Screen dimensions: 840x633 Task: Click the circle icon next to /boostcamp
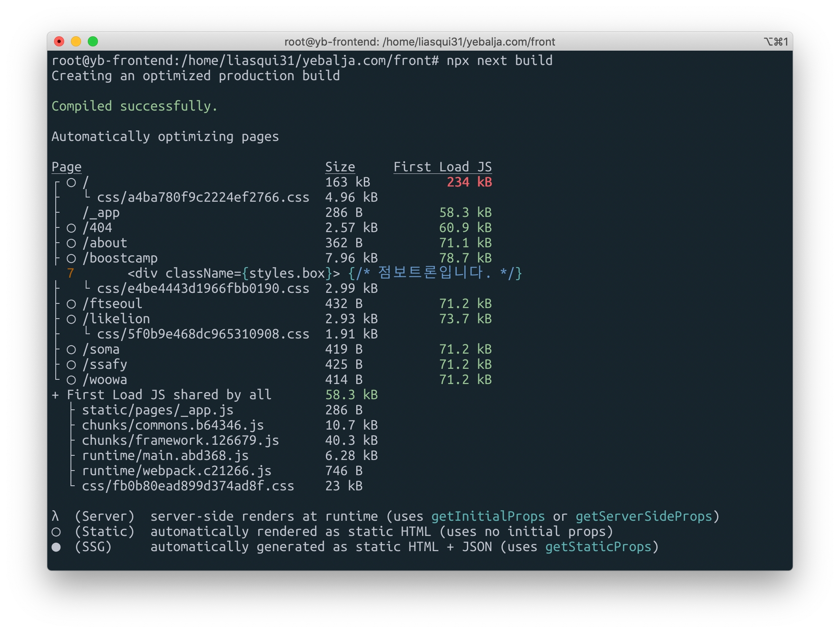click(71, 259)
